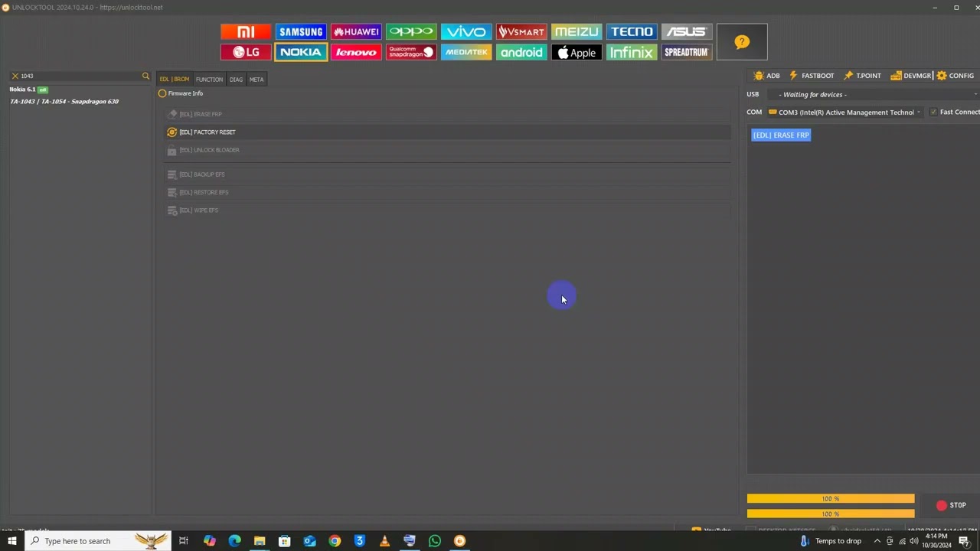Click the model search field containing 1043
This screenshot has width=980, height=551.
click(80, 76)
